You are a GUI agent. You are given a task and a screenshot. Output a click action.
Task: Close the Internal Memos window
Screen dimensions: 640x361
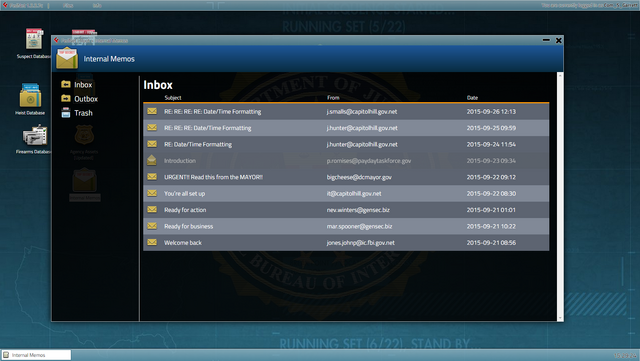(x=558, y=40)
